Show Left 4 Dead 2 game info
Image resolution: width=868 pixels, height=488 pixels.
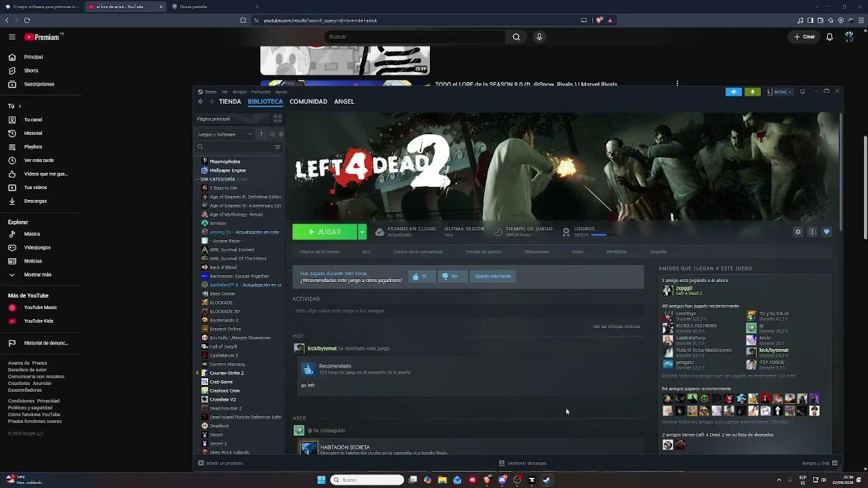[x=812, y=232]
